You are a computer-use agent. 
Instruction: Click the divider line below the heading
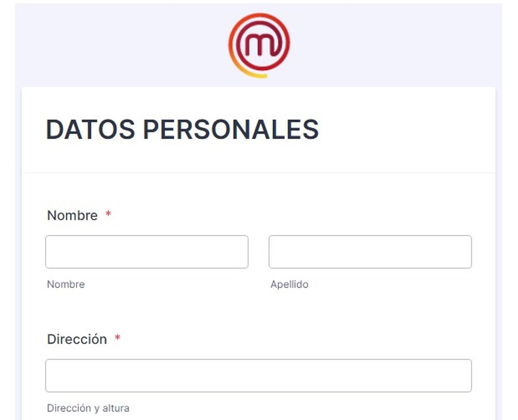[258, 173]
